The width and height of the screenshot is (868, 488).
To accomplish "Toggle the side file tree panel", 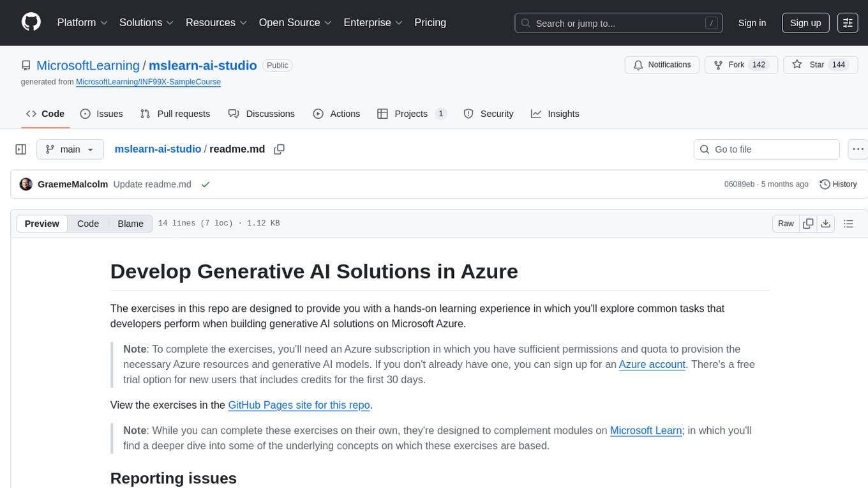I will pos(21,149).
